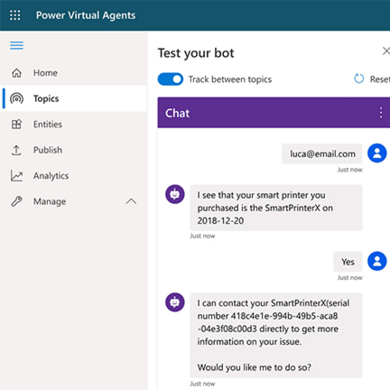This screenshot has width=390, height=390.
Task: Open the Chat three-dot options menu
Action: pyautogui.click(x=381, y=113)
